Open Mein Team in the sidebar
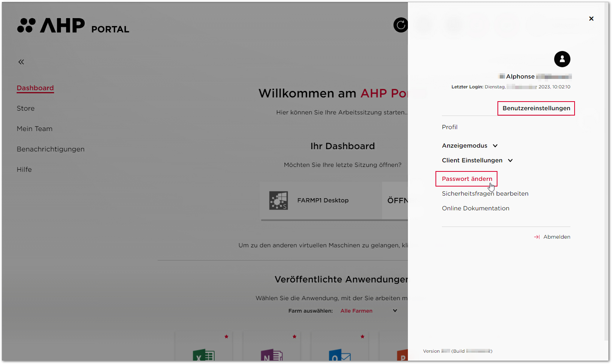Image resolution: width=612 pixels, height=364 pixels. pos(35,129)
